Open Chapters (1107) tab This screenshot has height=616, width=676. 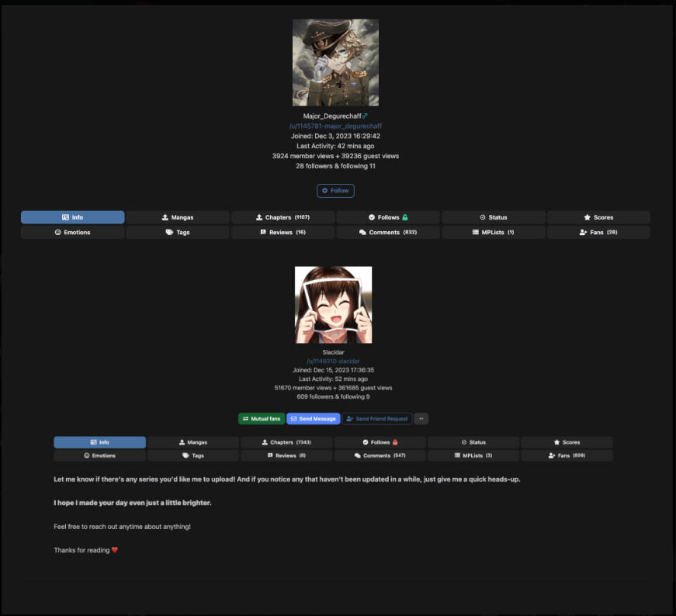[x=283, y=217]
